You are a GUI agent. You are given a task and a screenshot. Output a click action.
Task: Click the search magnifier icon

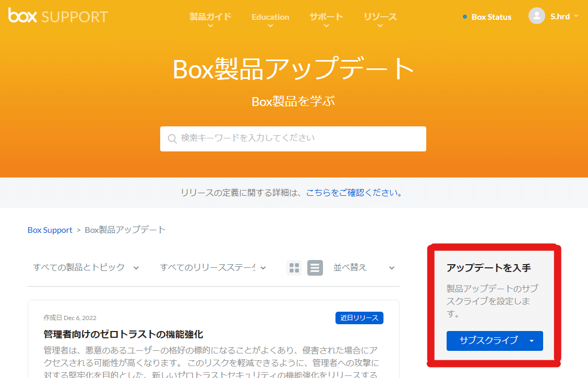(x=172, y=138)
